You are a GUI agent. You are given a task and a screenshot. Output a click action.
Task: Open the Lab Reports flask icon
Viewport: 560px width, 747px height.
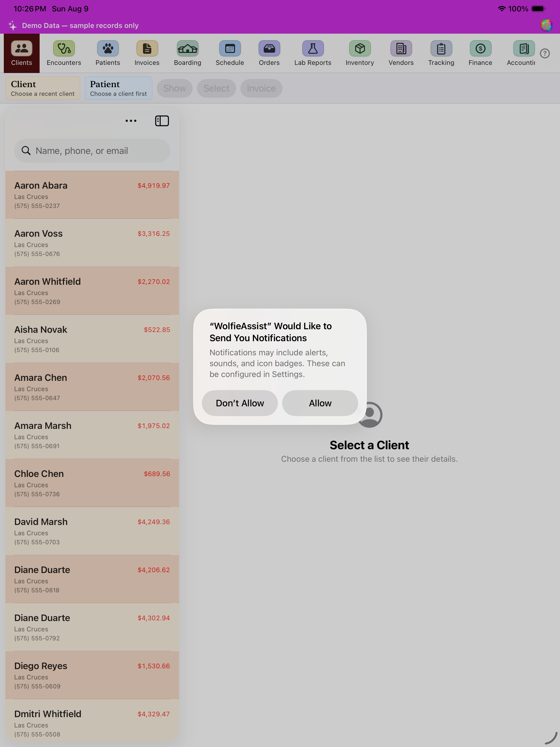pos(313,49)
